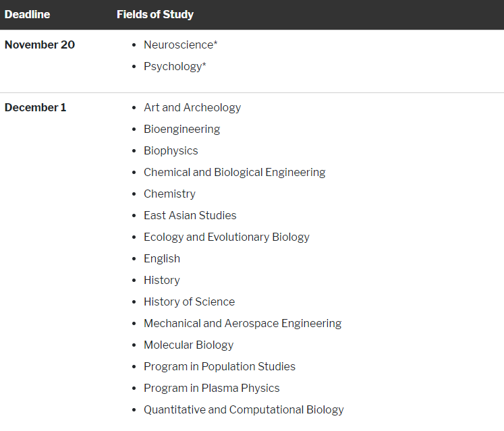Select Biophysics in the list
Viewport: 504px width, 431px height.
tap(171, 150)
